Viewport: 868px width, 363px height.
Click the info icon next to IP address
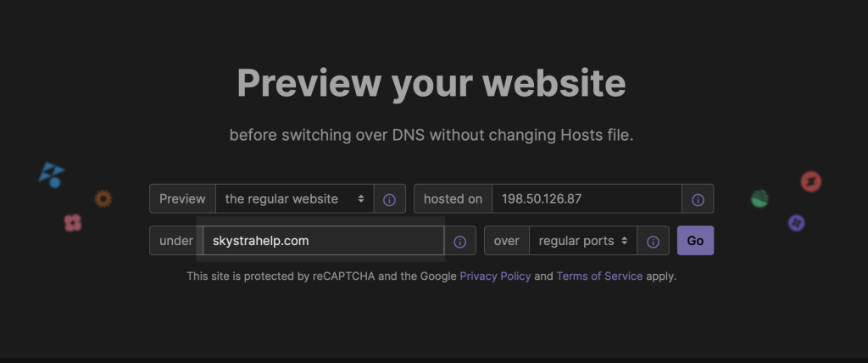698,199
